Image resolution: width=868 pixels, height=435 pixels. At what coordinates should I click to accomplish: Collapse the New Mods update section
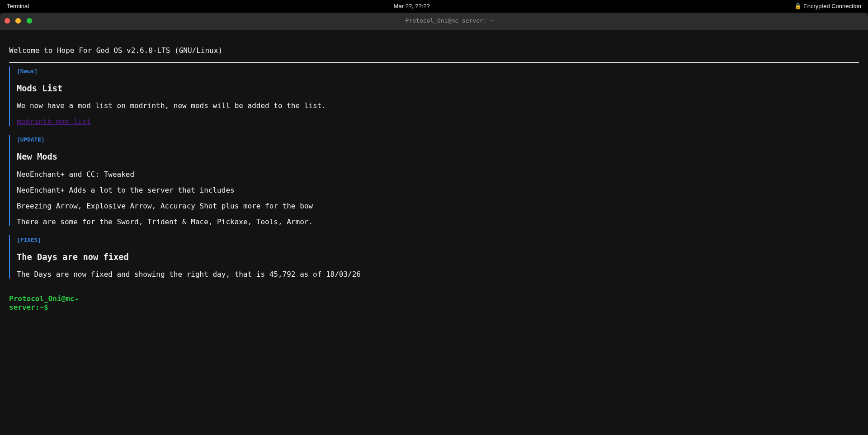pos(37,157)
